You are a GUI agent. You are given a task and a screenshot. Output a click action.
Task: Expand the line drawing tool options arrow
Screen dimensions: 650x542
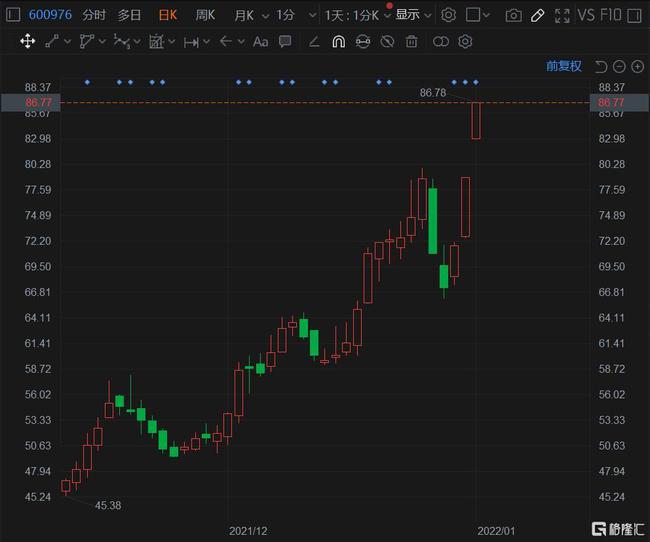pos(66,41)
